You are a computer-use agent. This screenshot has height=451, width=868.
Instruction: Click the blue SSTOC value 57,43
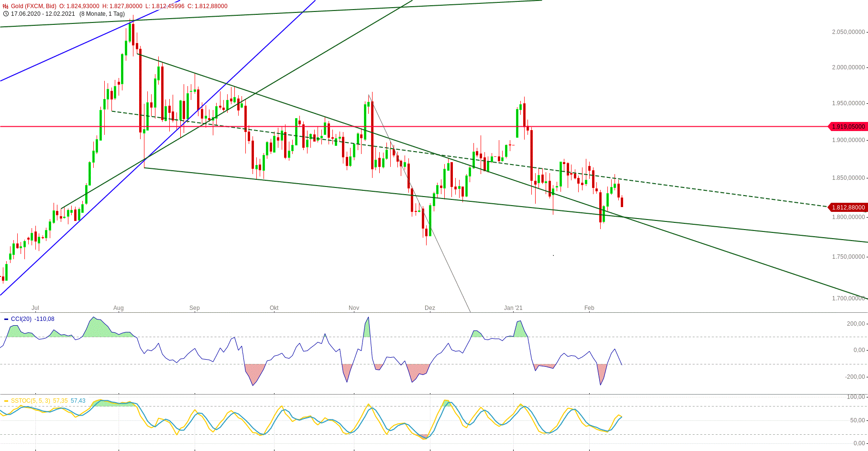coord(78,401)
